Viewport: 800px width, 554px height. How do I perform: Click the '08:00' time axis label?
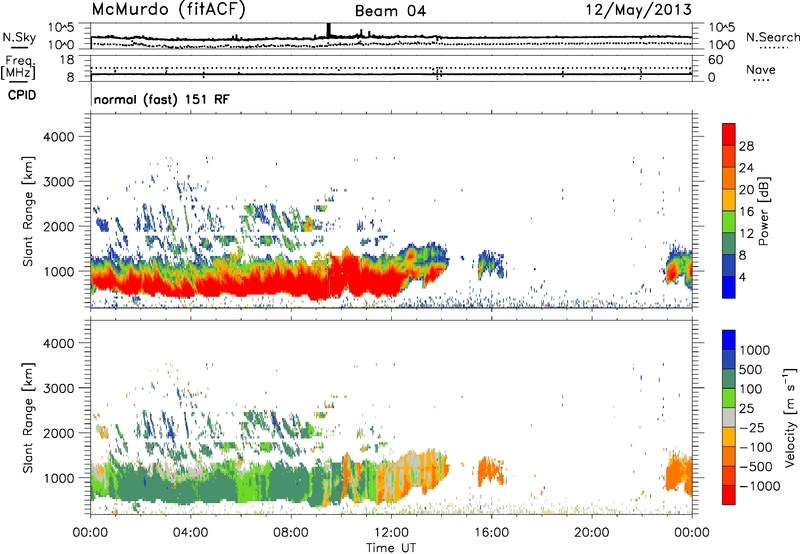pos(291,533)
